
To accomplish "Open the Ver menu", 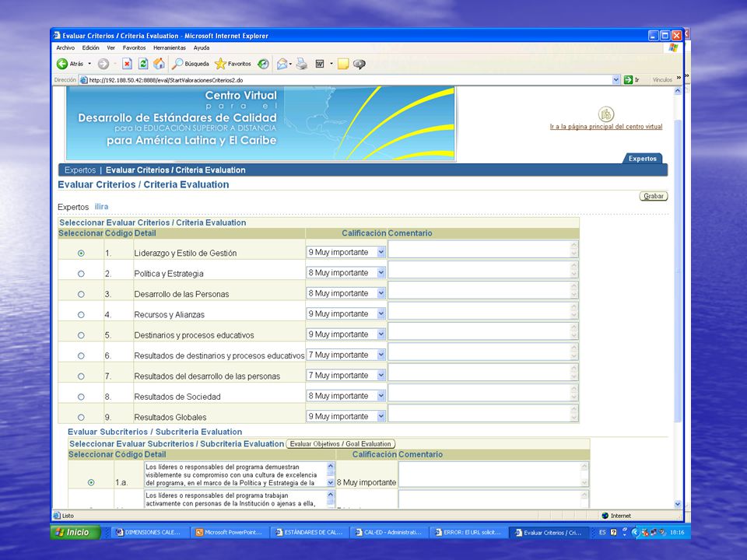I will 111,47.
